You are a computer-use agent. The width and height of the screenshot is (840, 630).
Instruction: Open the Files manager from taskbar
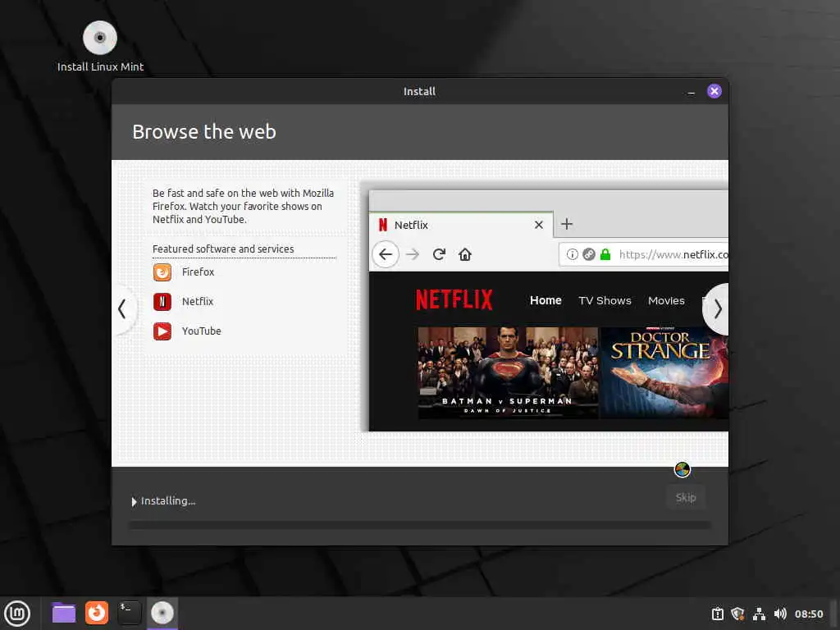pyautogui.click(x=64, y=613)
